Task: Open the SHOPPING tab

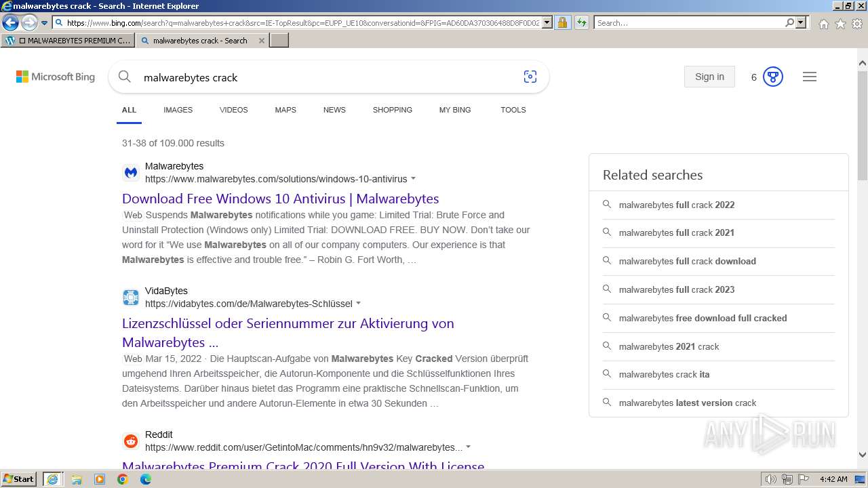Action: coord(392,110)
